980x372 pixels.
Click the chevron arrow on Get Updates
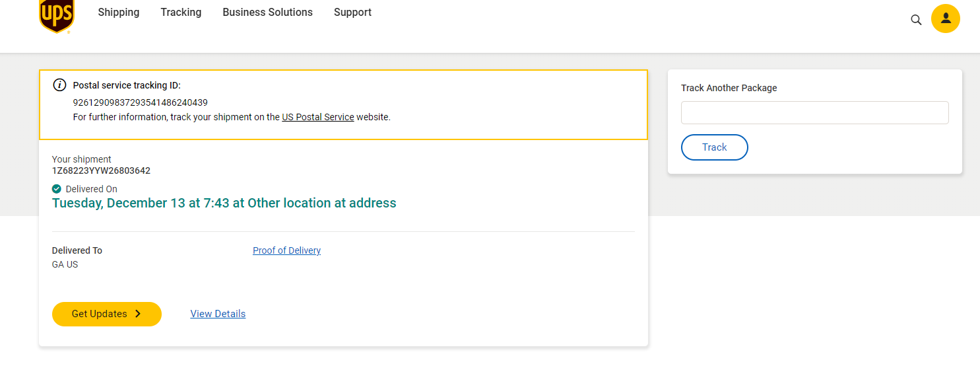[x=138, y=314]
